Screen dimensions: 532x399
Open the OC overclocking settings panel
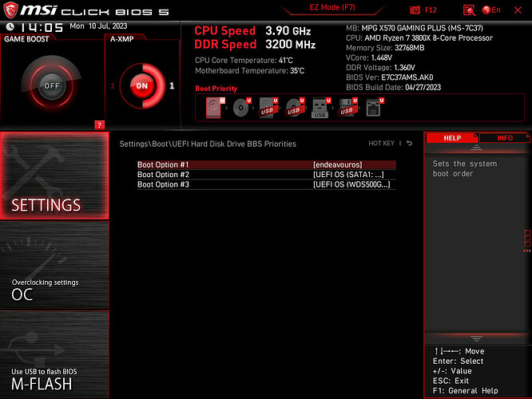click(x=54, y=265)
